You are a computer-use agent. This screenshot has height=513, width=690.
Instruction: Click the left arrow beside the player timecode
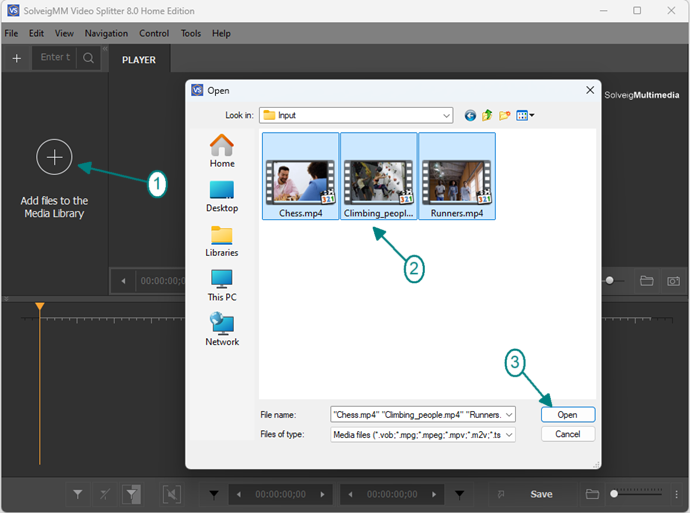click(123, 281)
